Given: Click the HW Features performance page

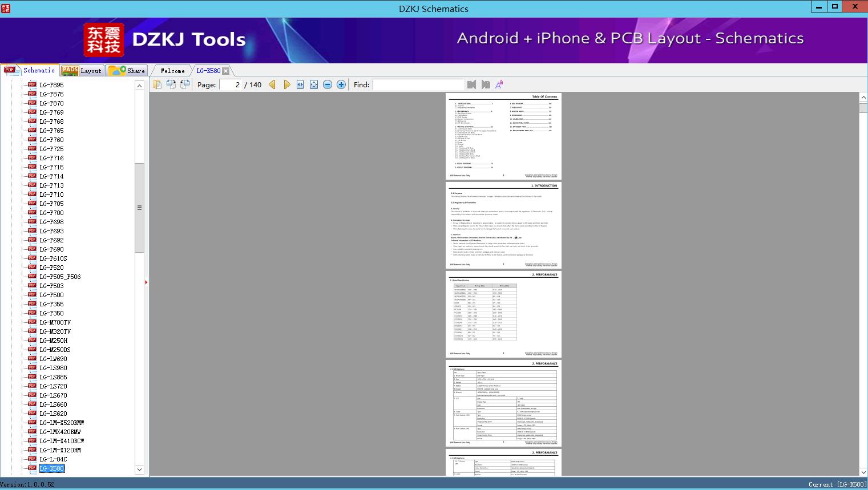Looking at the screenshot, I should pos(503,403).
